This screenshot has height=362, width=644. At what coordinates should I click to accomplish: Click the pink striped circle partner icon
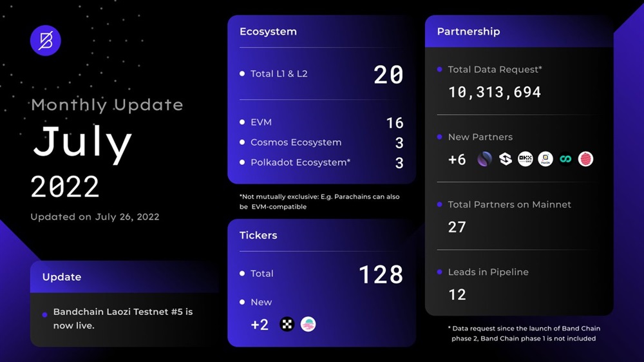(x=585, y=159)
